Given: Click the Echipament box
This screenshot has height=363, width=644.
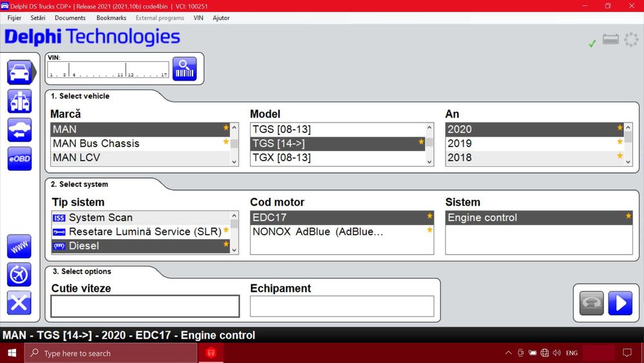Looking at the screenshot, I should [x=342, y=306].
